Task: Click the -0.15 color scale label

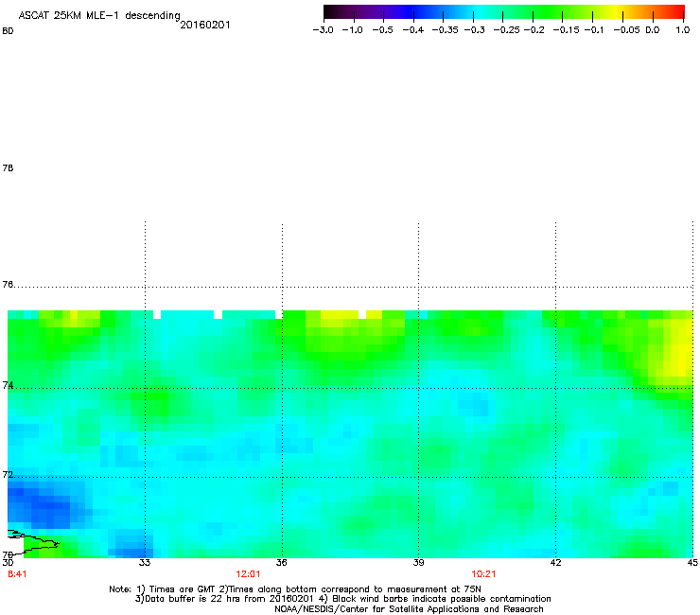Action: click(566, 30)
